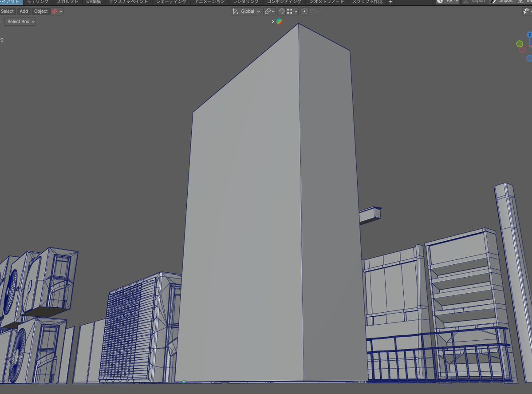
Task: Open the Object menu
Action: click(x=41, y=11)
